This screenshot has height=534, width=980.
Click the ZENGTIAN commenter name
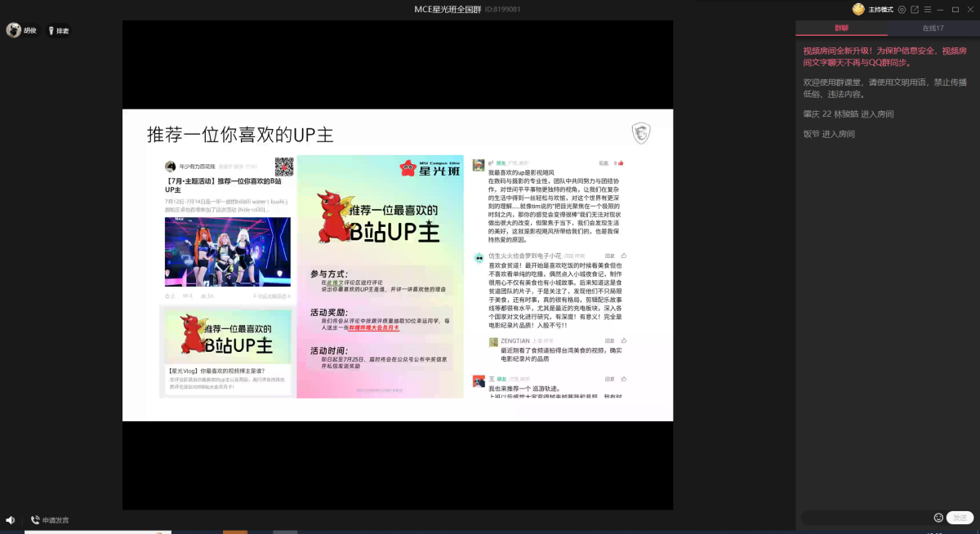[515, 340]
